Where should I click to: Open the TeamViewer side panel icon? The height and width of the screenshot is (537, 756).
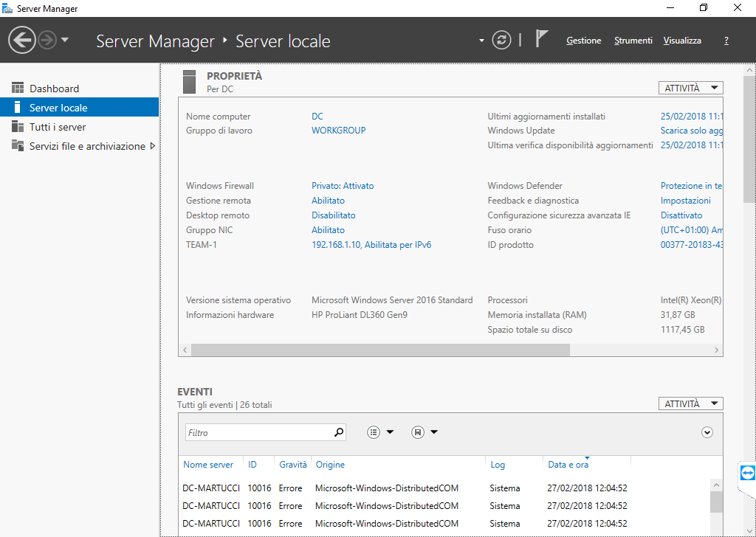[747, 472]
